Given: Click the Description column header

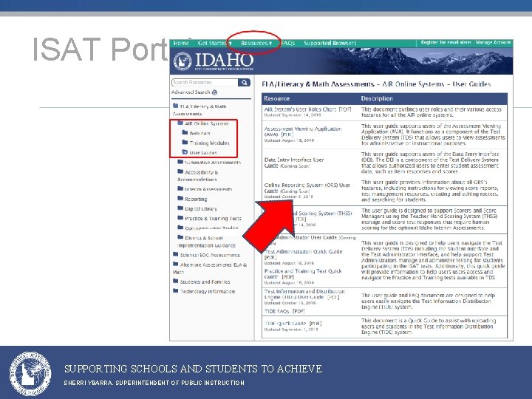Looking at the screenshot, I should 377,99.
